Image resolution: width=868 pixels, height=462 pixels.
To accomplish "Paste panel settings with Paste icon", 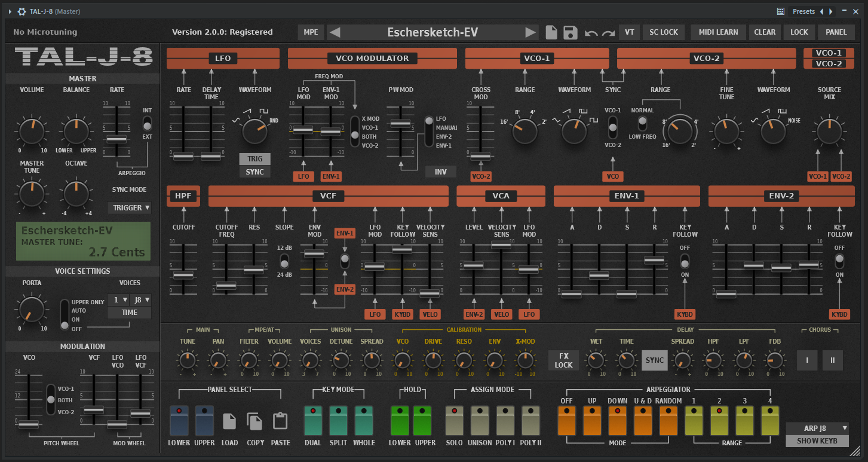I will pyautogui.click(x=280, y=421).
